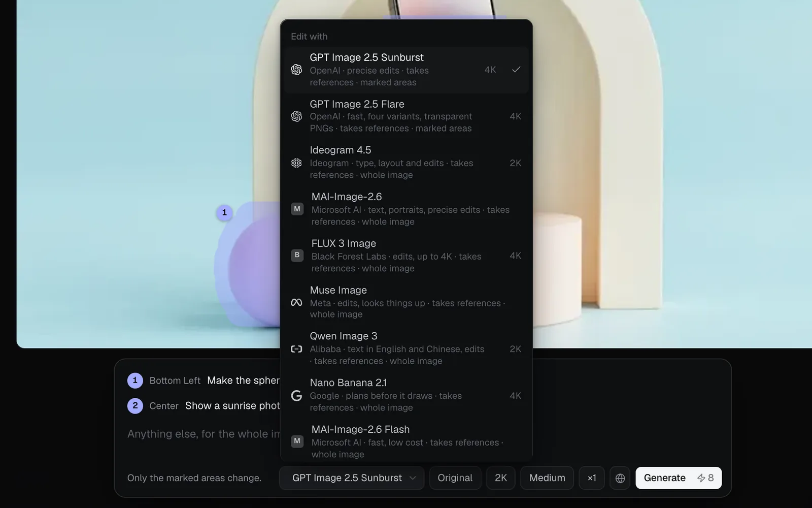Open the Medium quality option
Screen dimensions: 812x508
pyautogui.click(x=547, y=478)
